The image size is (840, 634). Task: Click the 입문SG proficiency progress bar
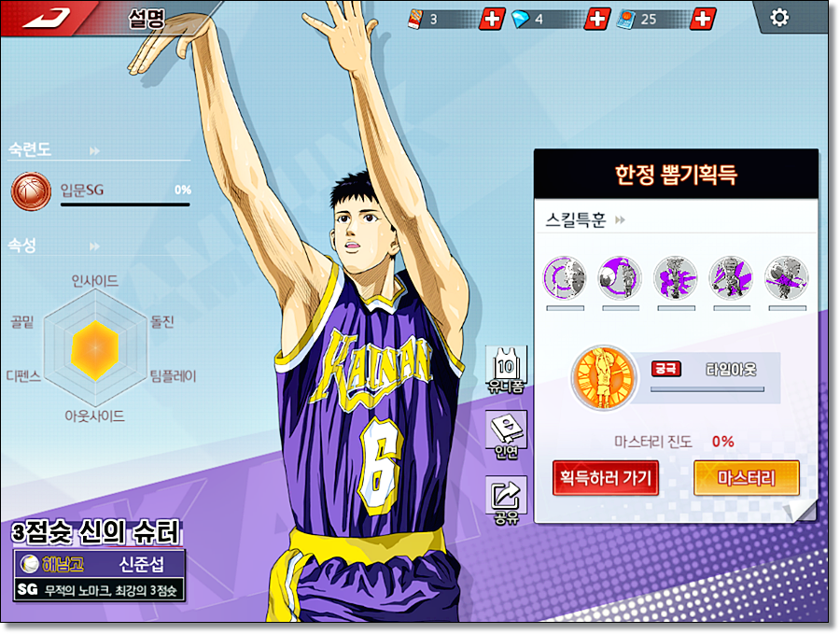pos(125,204)
